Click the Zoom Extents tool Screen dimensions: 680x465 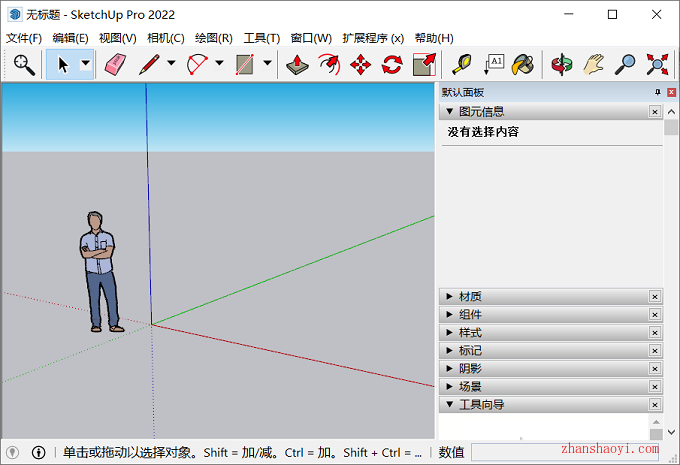(x=657, y=65)
